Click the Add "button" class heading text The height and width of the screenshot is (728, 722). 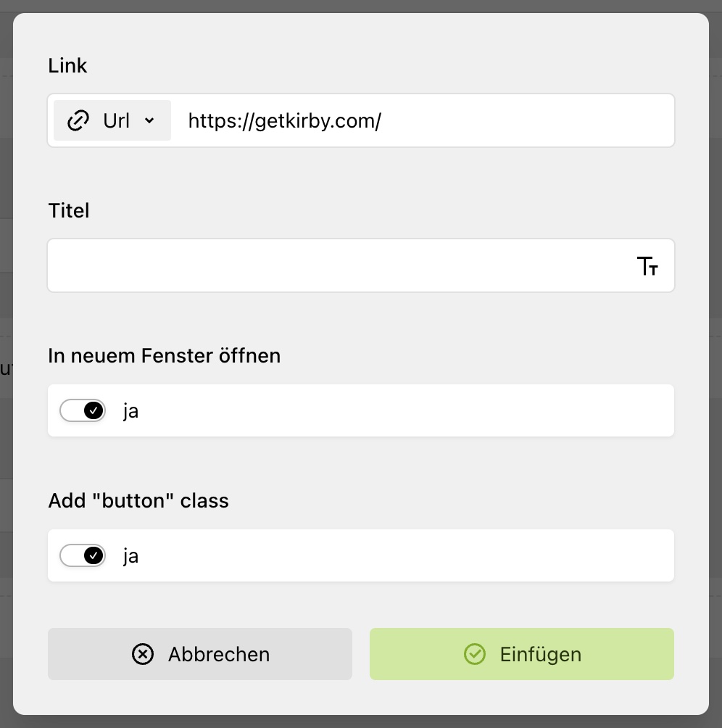point(138,501)
